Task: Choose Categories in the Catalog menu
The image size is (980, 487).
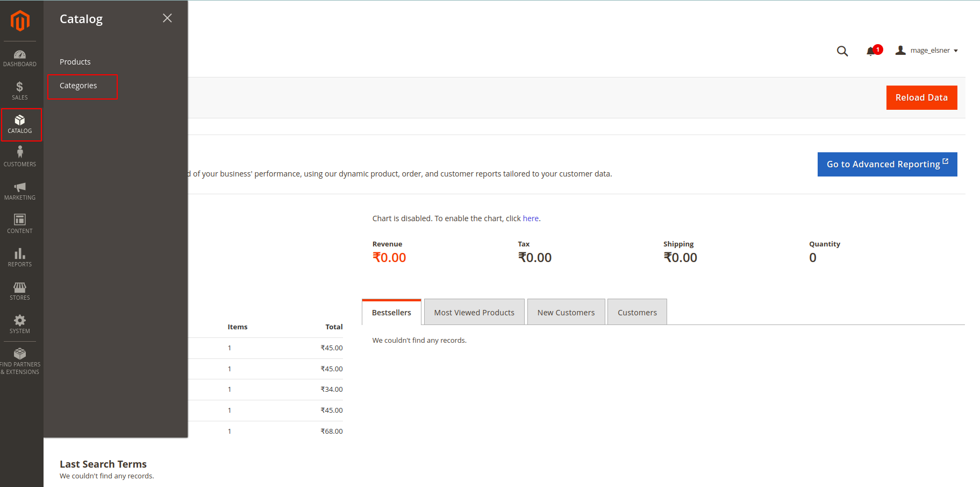Action: 78,86
